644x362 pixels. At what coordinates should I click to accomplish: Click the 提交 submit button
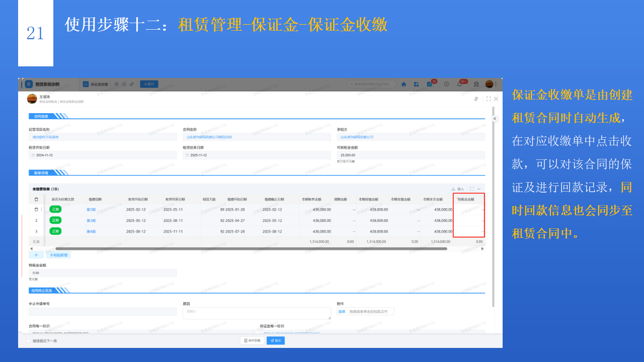coord(276,340)
